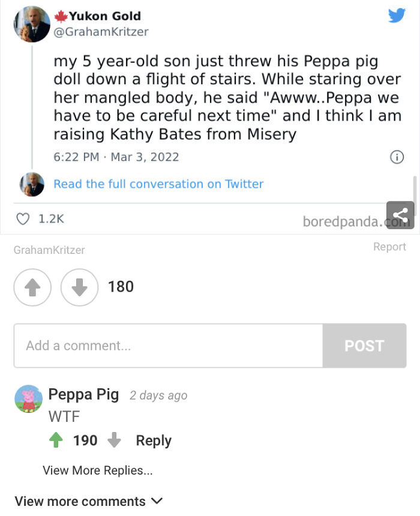The height and width of the screenshot is (516, 420).
Task: Open the @GrahamKritzer Twitter handle
Action: [101, 32]
